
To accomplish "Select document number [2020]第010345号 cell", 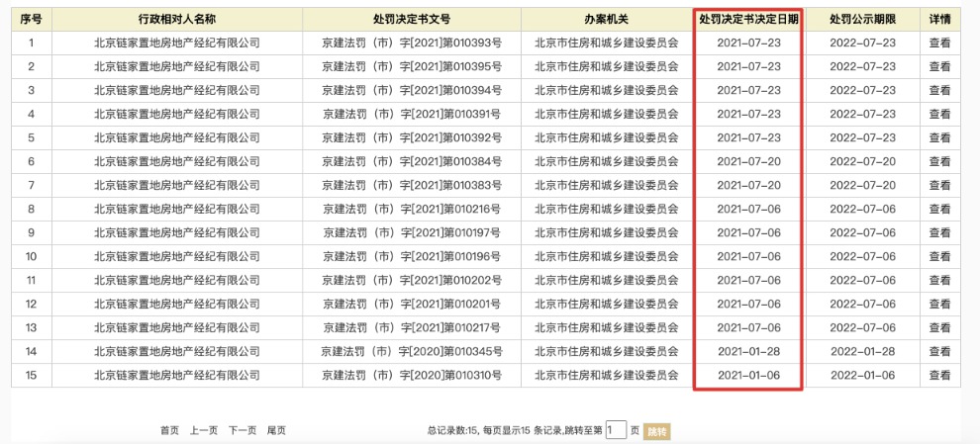I will click(x=412, y=352).
